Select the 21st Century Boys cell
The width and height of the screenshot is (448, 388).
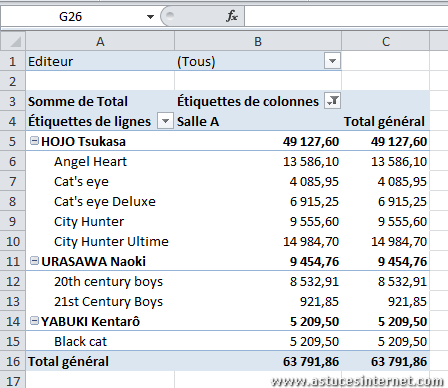point(100,301)
